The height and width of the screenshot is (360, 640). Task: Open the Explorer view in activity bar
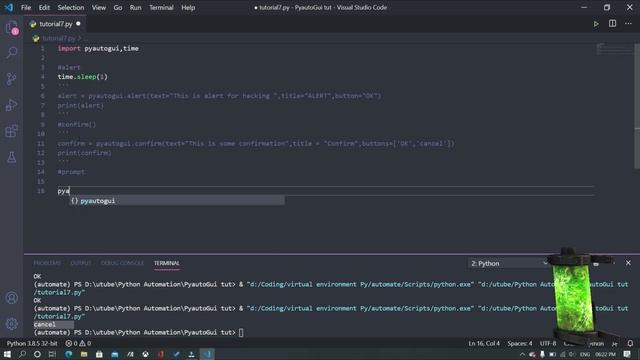click(11, 28)
